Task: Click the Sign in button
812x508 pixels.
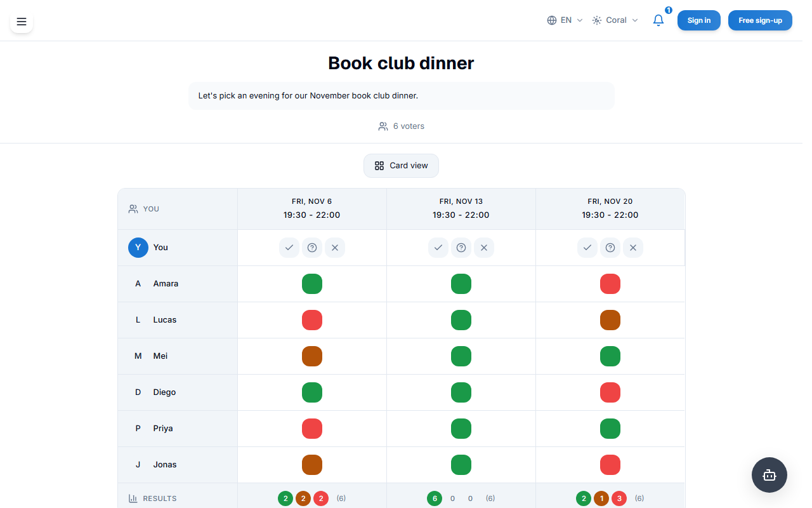Action: point(699,20)
